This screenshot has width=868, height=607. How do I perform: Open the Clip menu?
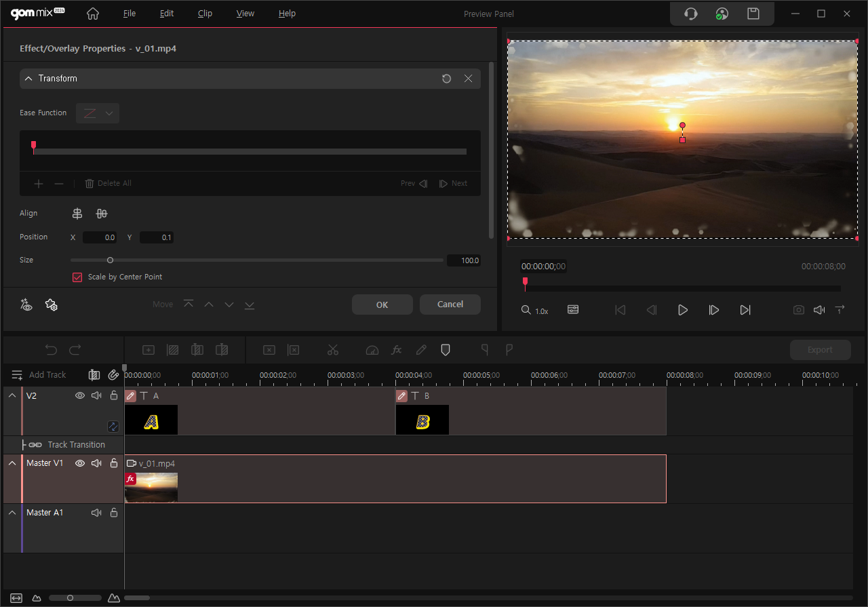coord(205,14)
